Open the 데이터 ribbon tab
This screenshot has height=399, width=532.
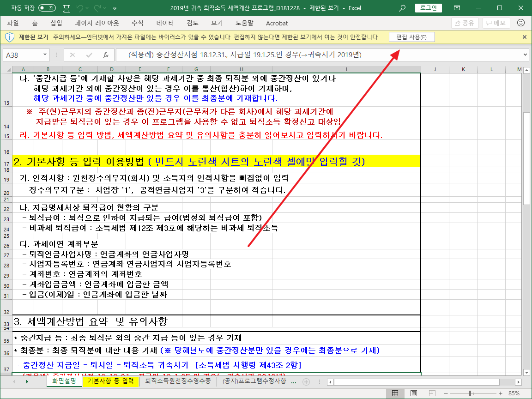[165, 23]
